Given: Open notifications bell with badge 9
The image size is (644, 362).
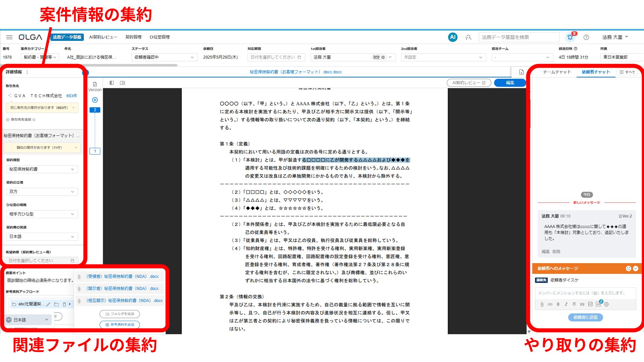Looking at the screenshot, I should click(x=570, y=37).
